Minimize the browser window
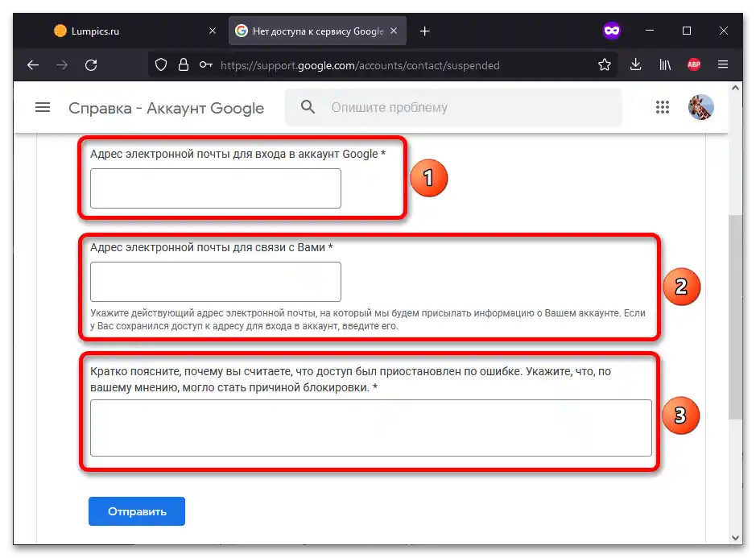 [650, 31]
